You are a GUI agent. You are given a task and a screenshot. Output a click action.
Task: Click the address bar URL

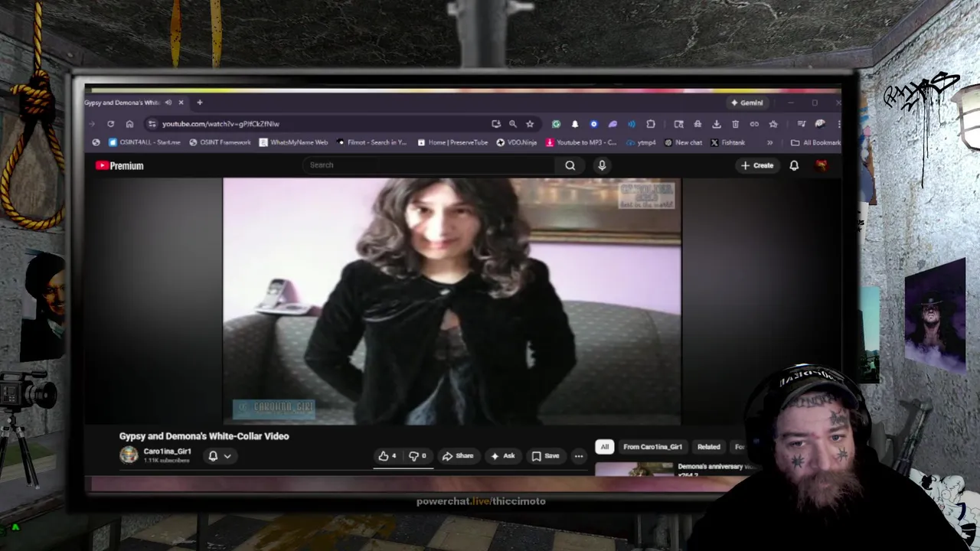(220, 124)
